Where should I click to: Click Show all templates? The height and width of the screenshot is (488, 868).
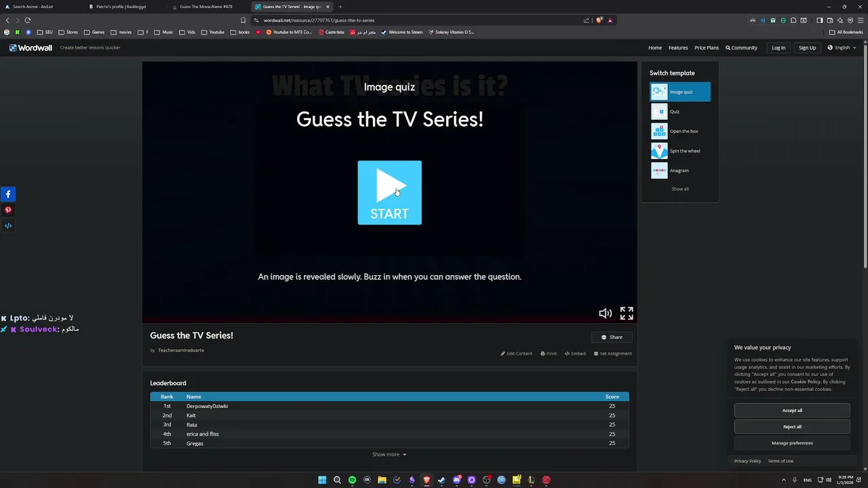680,189
